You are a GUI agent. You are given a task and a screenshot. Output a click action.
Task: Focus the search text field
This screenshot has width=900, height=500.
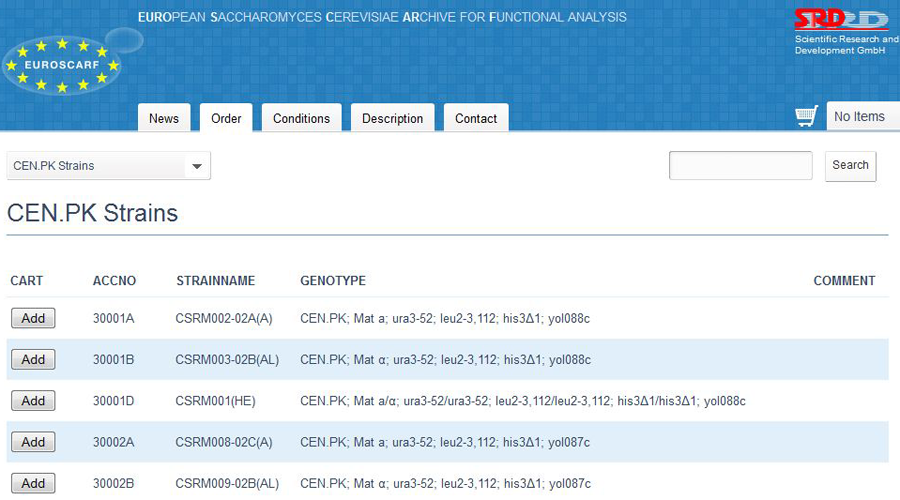pos(740,166)
